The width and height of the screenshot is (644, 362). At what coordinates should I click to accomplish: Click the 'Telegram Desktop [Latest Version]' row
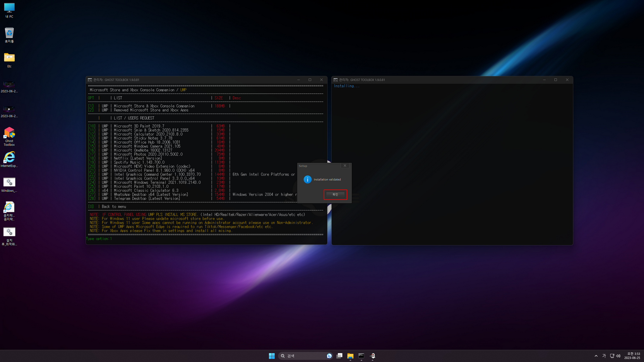coord(159,198)
